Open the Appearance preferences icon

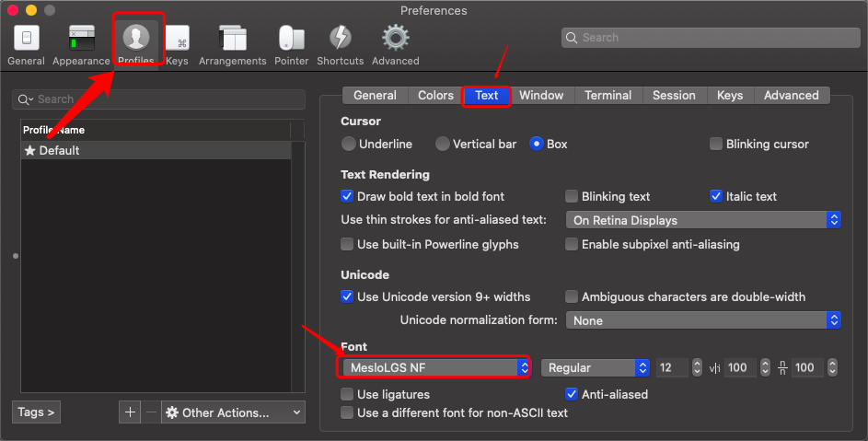coord(81,40)
